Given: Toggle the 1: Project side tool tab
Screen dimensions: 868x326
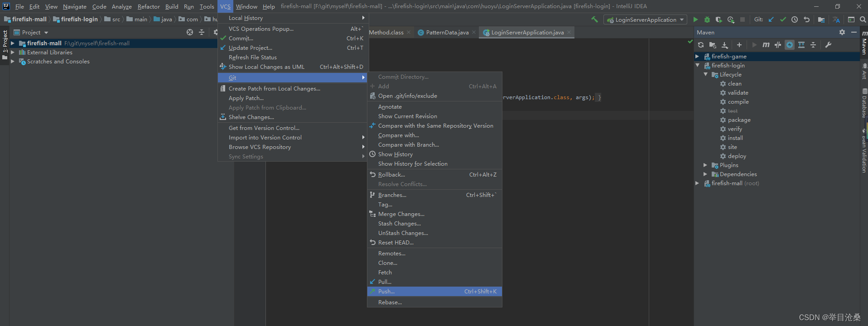Looking at the screenshot, I should [x=5, y=44].
